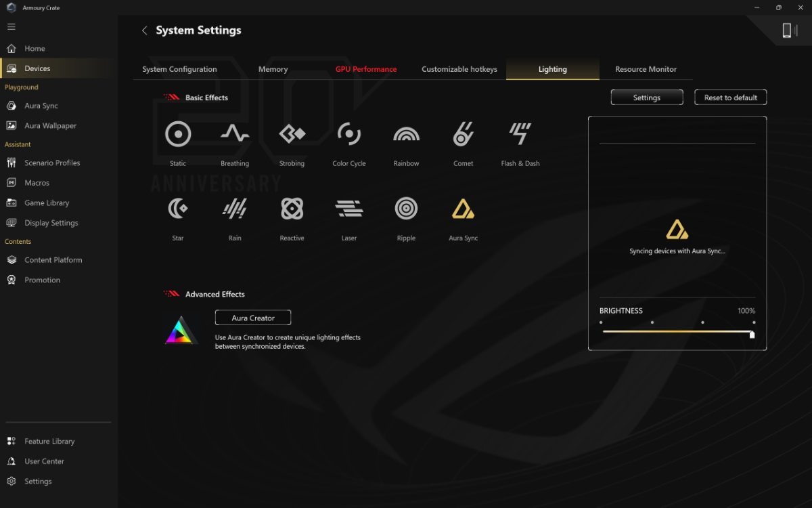
Task: Apply the Rain lighting effect
Action: (235, 209)
